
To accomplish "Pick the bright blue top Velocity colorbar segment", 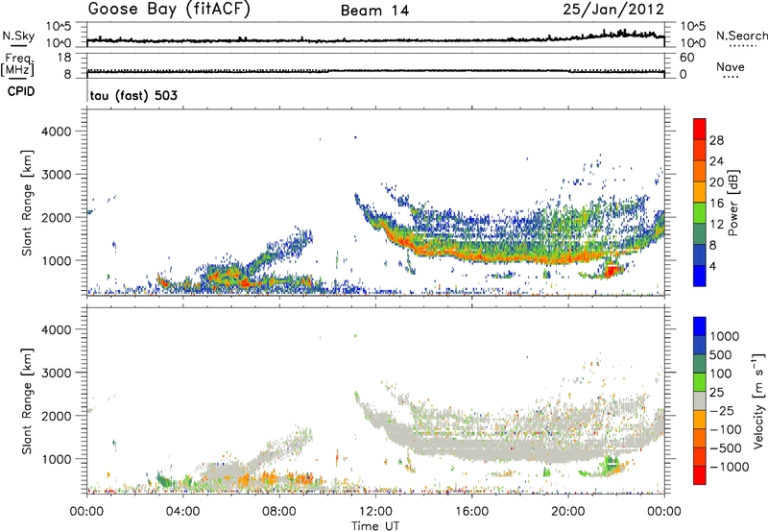I will point(700,326).
